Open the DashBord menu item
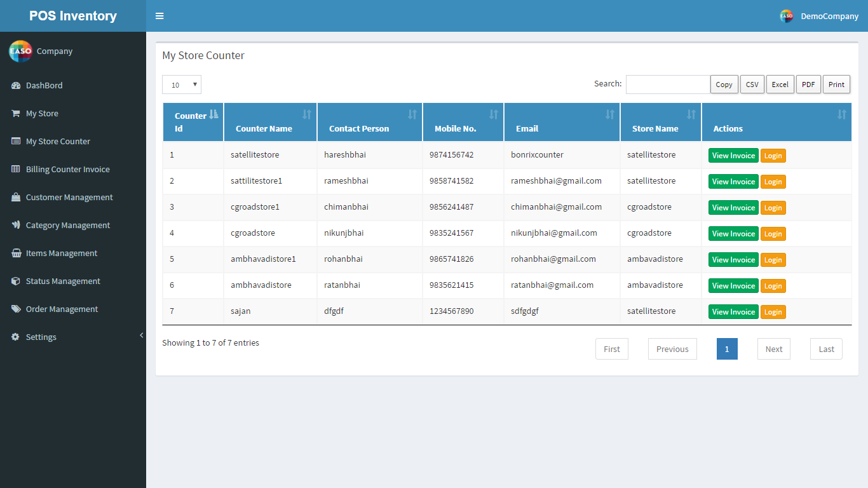 coord(73,85)
